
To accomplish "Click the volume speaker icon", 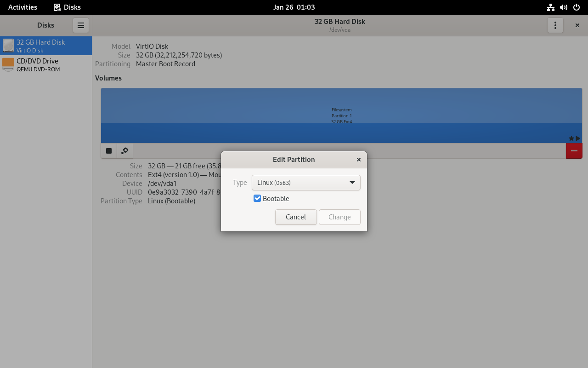I will tap(564, 7).
